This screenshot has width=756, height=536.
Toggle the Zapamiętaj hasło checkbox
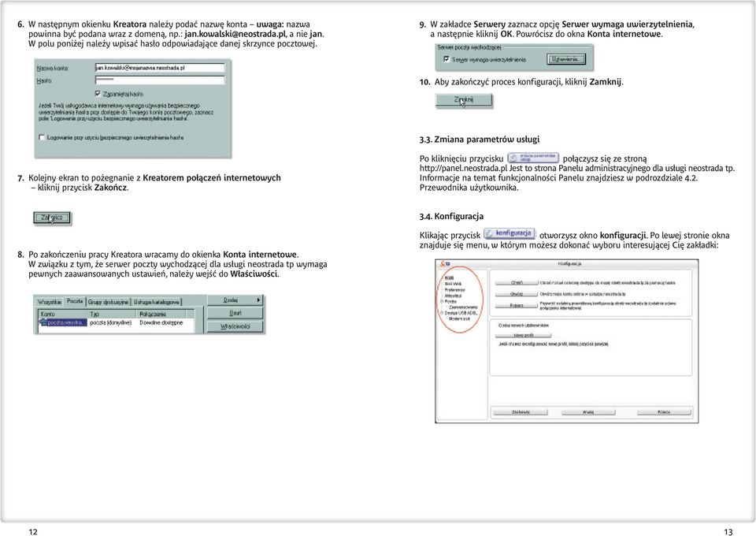pos(98,94)
